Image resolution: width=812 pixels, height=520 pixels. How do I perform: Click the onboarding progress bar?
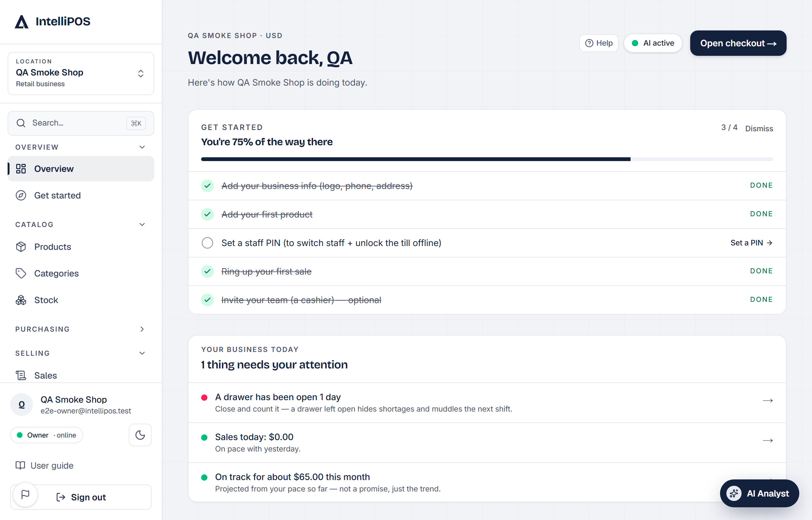[x=487, y=159]
